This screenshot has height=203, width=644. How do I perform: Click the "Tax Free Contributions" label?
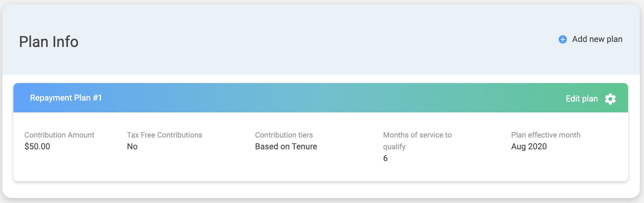pyautogui.click(x=164, y=135)
